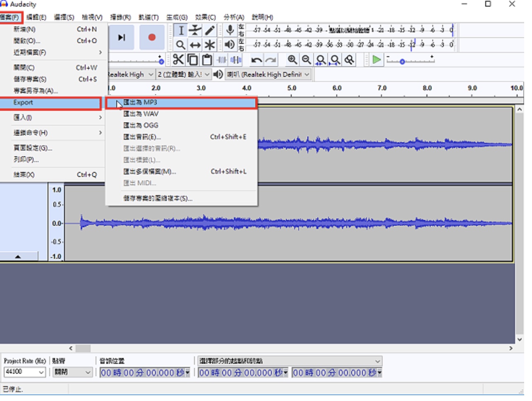Viewport: 532px width, 401px height.
Task: Click the Cut (scissors) icon
Action: point(178,60)
